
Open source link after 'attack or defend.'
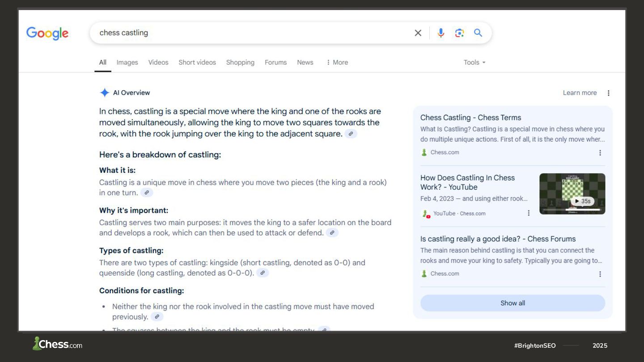point(332,233)
